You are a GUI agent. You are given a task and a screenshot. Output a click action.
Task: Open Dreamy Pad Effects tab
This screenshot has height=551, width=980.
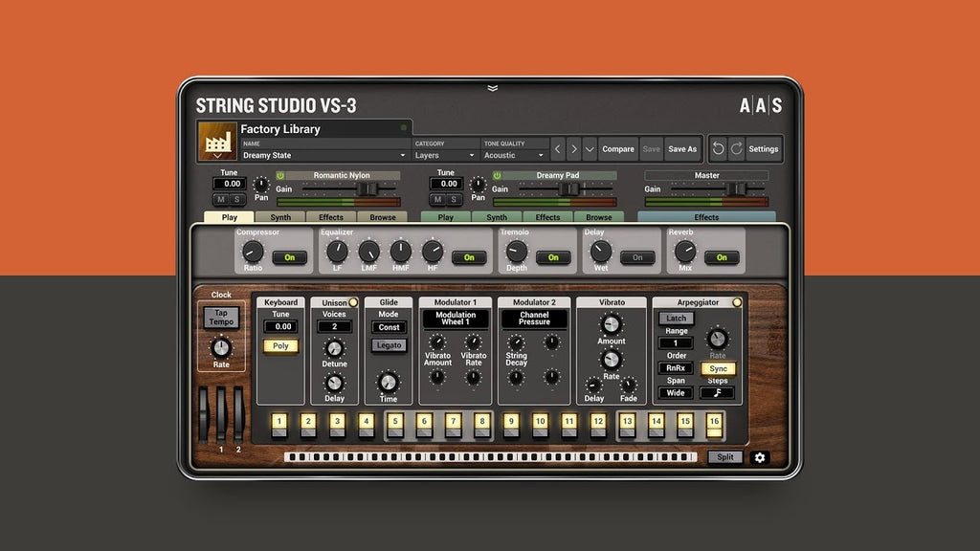547,217
